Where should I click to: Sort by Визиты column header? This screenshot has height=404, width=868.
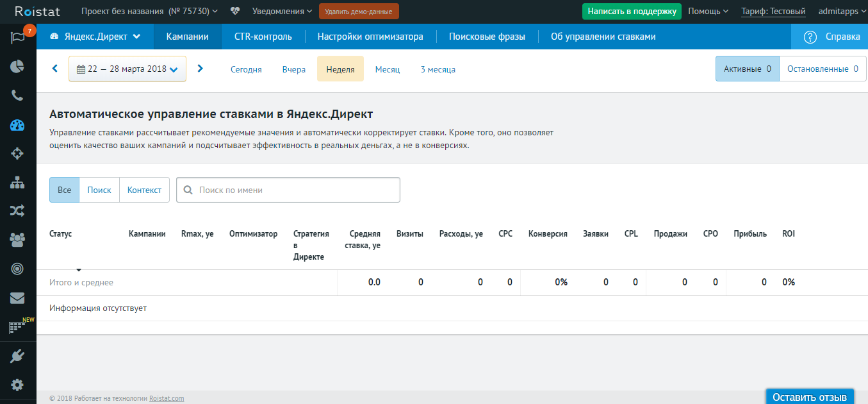410,233
